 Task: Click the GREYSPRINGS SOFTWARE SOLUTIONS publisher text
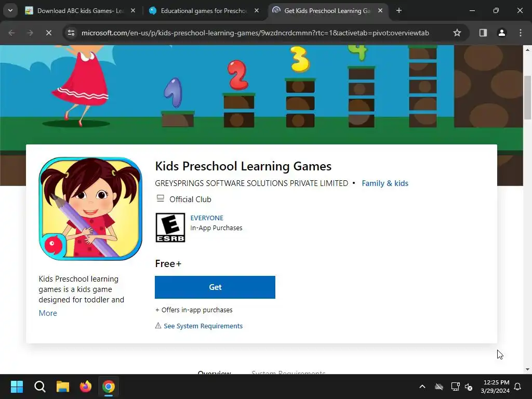(251, 183)
